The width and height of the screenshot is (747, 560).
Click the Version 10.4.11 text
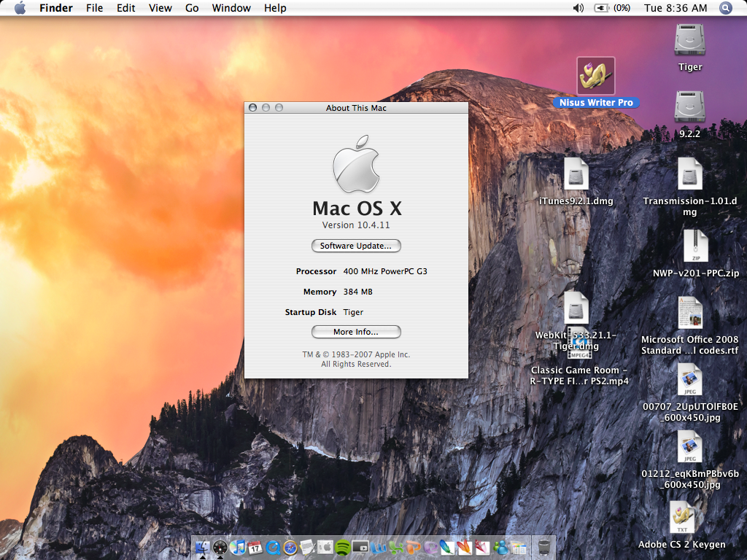[356, 225]
